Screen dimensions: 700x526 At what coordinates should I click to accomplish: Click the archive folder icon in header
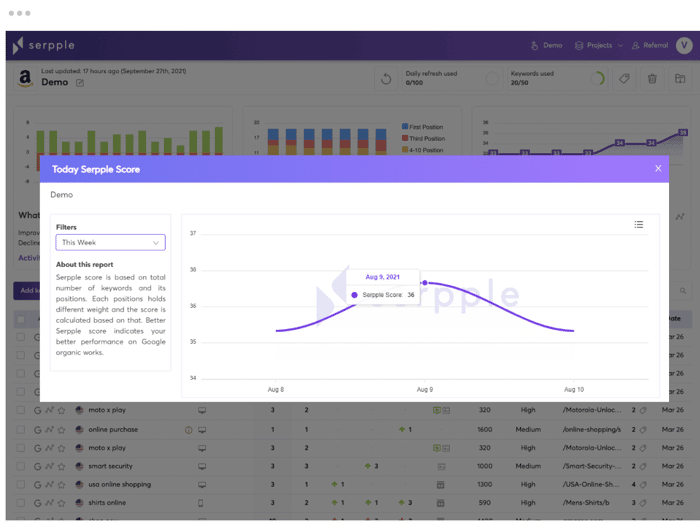(x=680, y=79)
